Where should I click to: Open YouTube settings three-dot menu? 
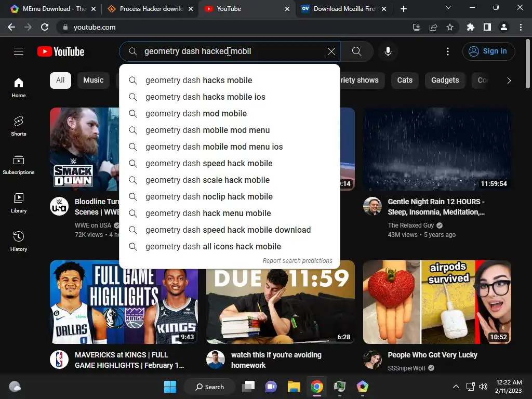pos(448,51)
